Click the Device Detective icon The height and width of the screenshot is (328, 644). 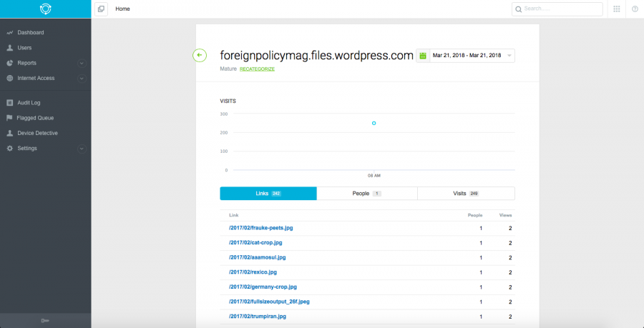[x=10, y=133]
